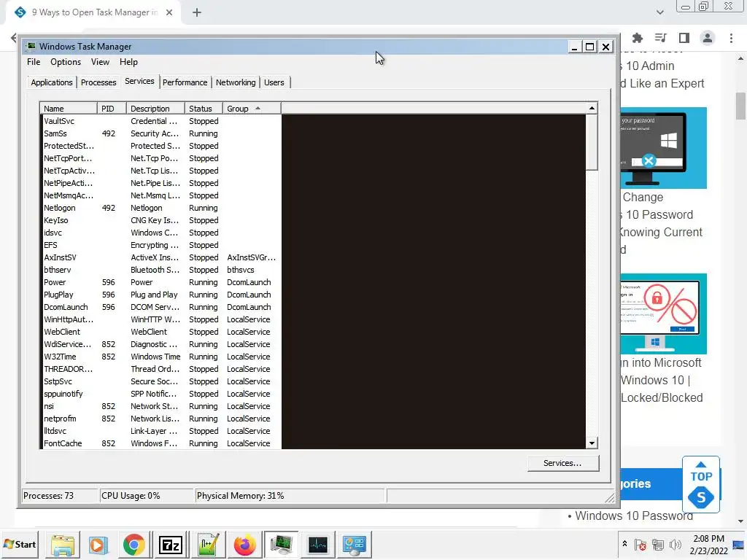Open Chrome three-dot menu

pyautogui.click(x=731, y=38)
